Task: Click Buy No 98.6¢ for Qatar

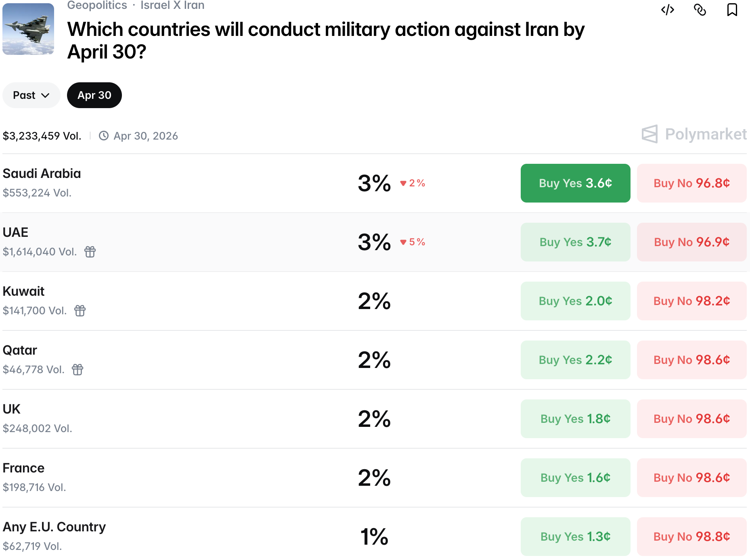Action: pyautogui.click(x=691, y=360)
